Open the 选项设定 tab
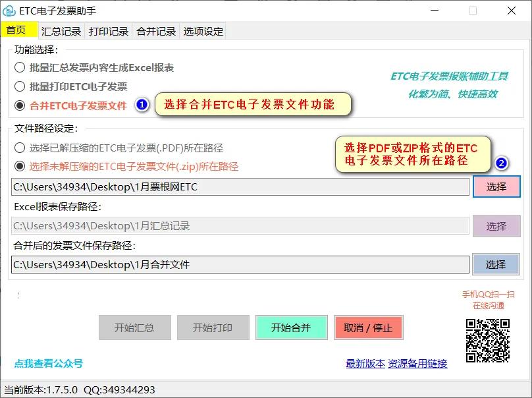The height and width of the screenshot is (398, 532). click(203, 31)
